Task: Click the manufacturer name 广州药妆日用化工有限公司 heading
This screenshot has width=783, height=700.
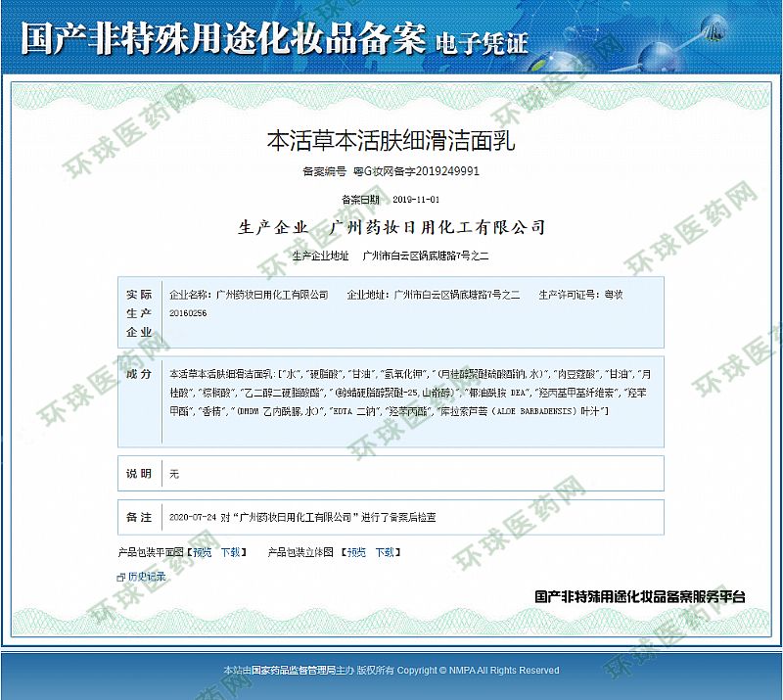Action: coord(438,227)
